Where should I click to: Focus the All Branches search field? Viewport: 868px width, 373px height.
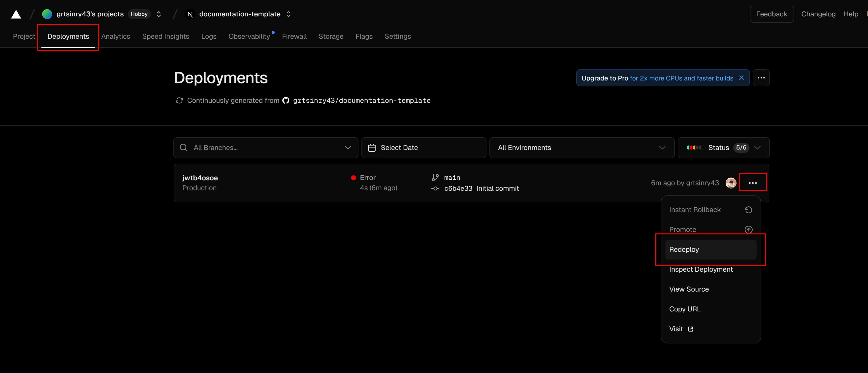[x=266, y=148]
